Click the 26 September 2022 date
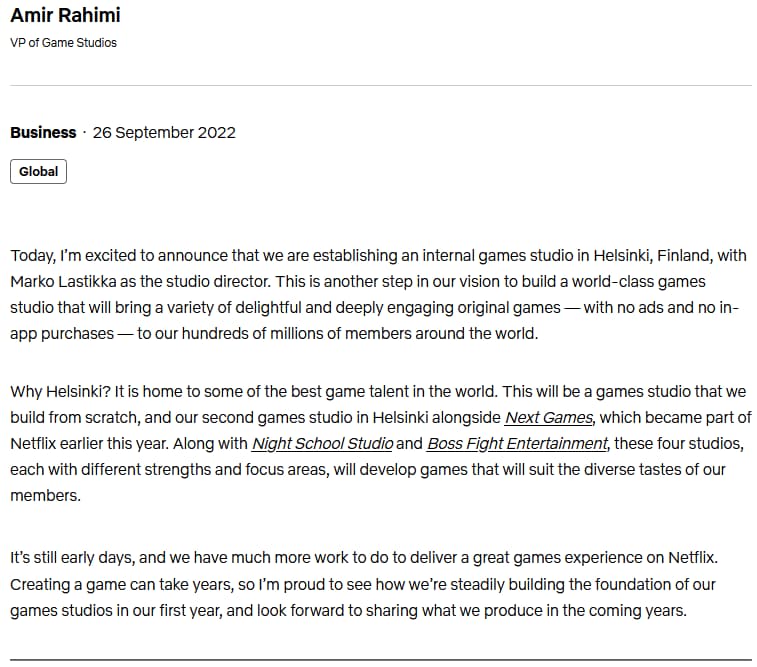Image resolution: width=757 pixels, height=667 pixels. coord(164,132)
